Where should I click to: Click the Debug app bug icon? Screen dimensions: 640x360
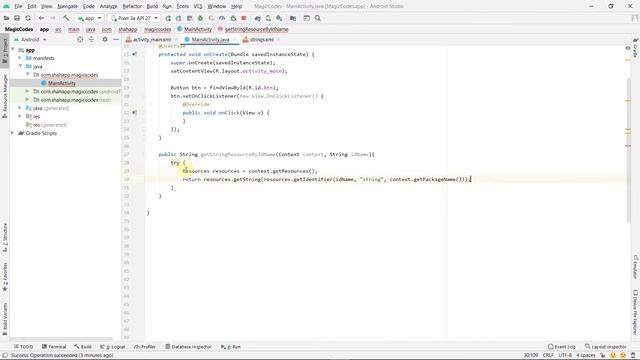[x=200, y=18]
